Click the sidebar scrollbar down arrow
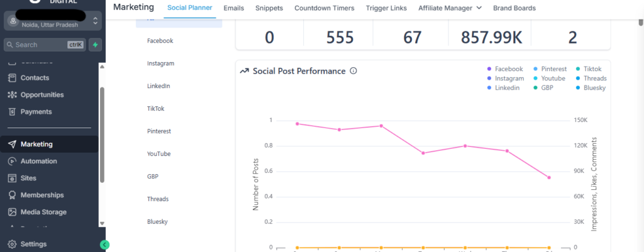This screenshot has height=252, width=644. coord(103,224)
